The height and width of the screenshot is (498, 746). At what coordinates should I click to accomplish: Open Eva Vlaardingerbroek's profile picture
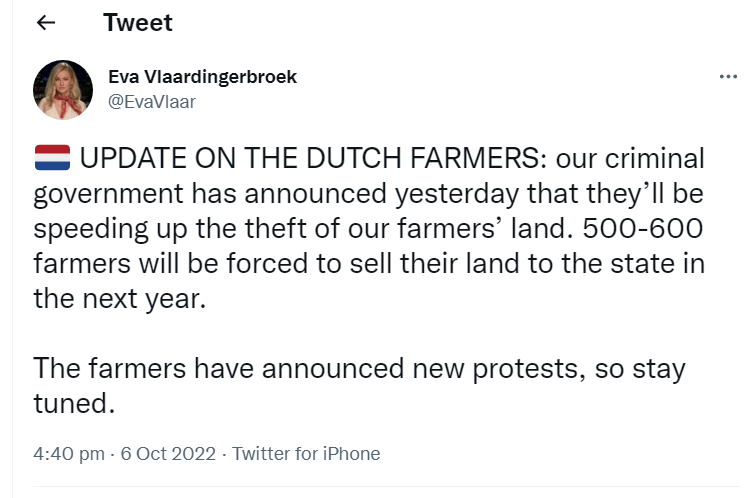click(x=64, y=89)
